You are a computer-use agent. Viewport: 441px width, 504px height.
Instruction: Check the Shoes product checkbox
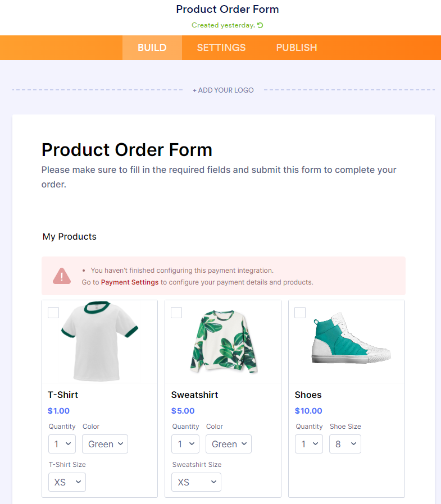point(300,313)
